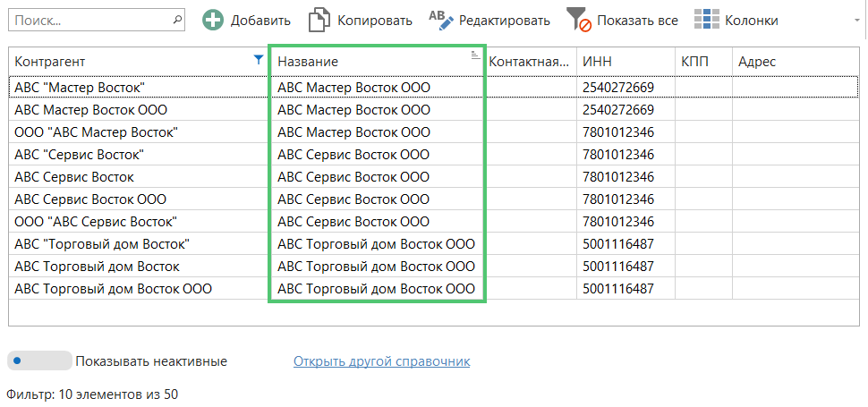Click the Контактная column header
Viewport: 868px width, 407px height.
tap(530, 61)
